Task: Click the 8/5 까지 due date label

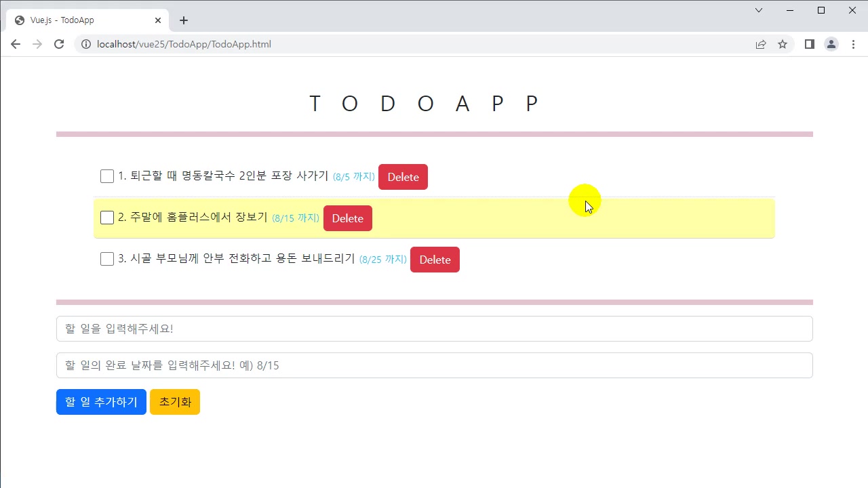Action: point(353,176)
